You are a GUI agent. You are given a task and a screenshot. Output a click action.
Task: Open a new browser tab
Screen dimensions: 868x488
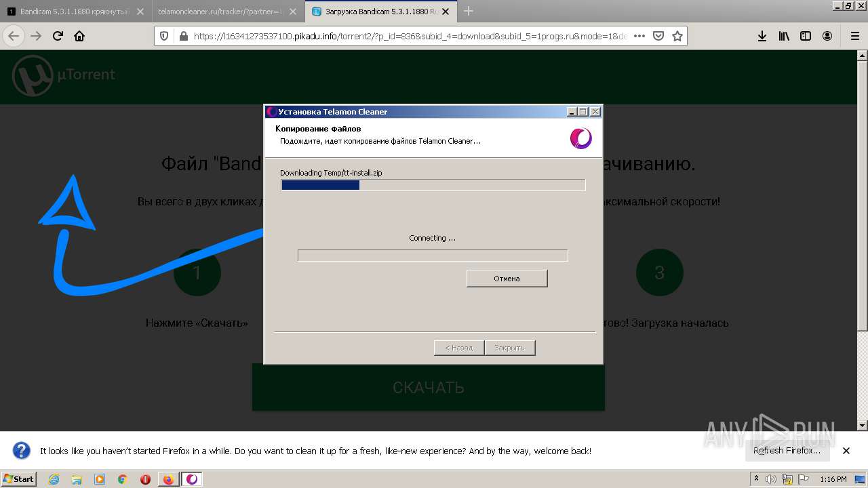point(468,11)
